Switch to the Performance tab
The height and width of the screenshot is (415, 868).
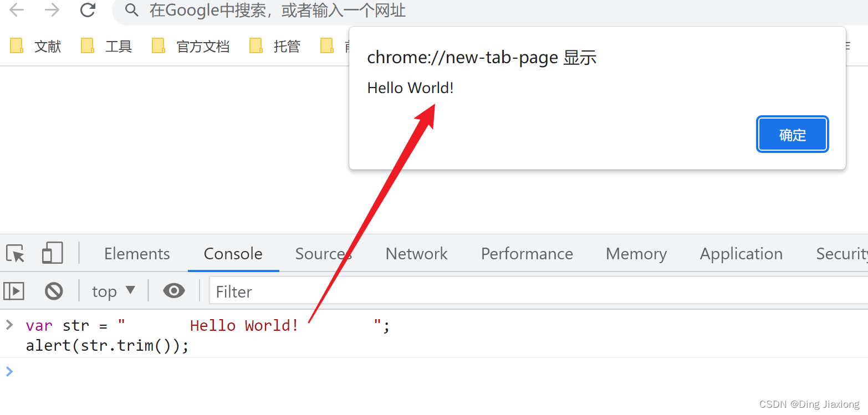pyautogui.click(x=527, y=253)
